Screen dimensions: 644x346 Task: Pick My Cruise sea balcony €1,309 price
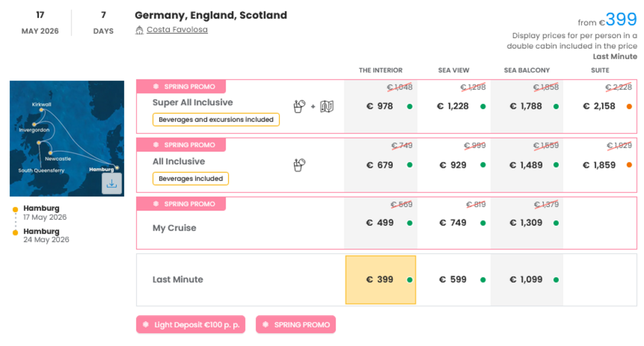(526, 223)
